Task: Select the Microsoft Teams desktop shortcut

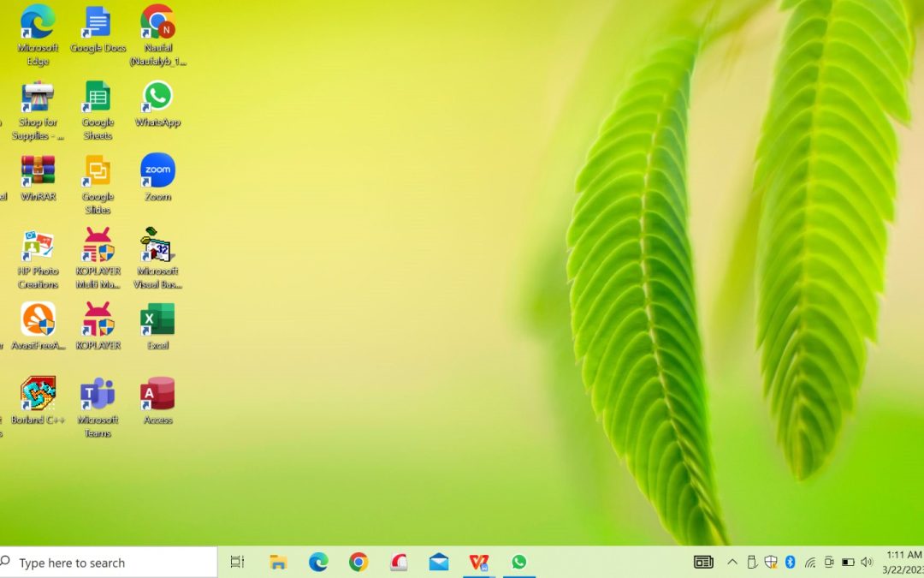Action: (x=98, y=408)
